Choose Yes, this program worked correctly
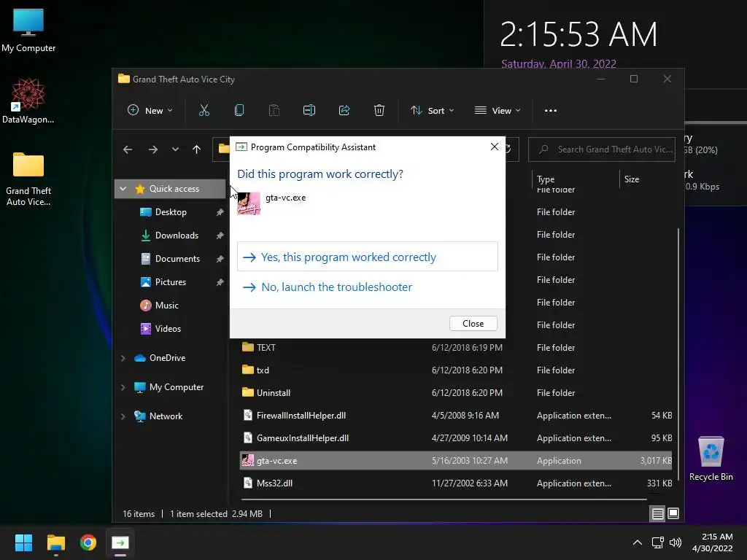 368,257
